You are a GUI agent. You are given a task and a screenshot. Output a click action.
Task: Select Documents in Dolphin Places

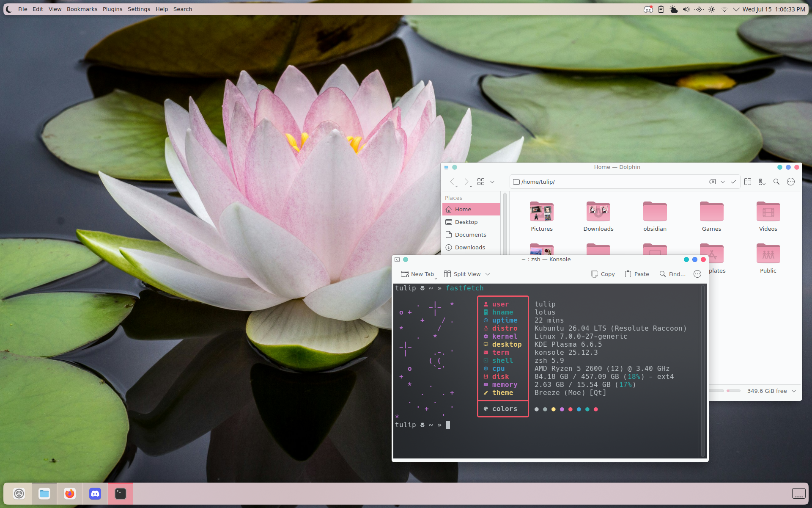click(471, 235)
